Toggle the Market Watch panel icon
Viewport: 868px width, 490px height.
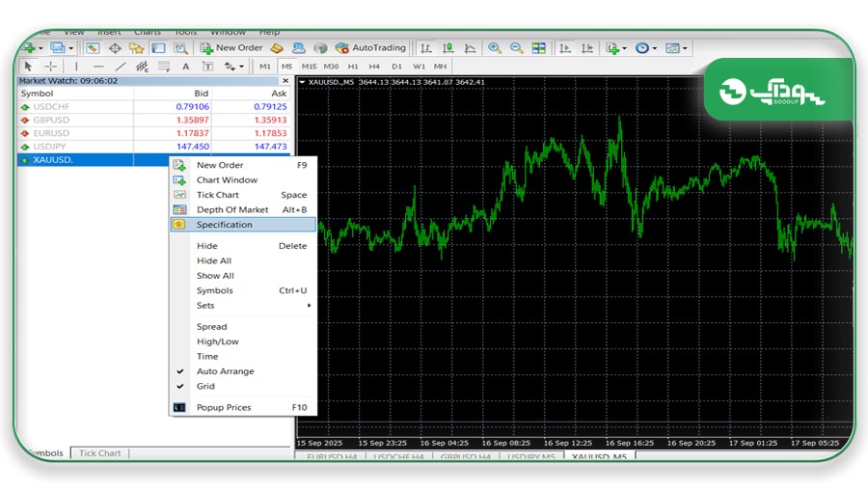point(93,48)
